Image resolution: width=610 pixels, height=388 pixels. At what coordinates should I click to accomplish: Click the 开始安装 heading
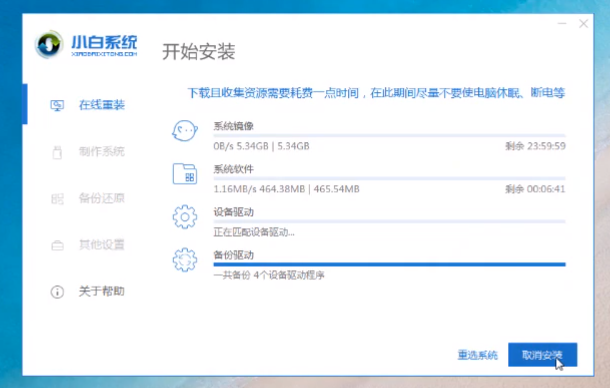(198, 51)
